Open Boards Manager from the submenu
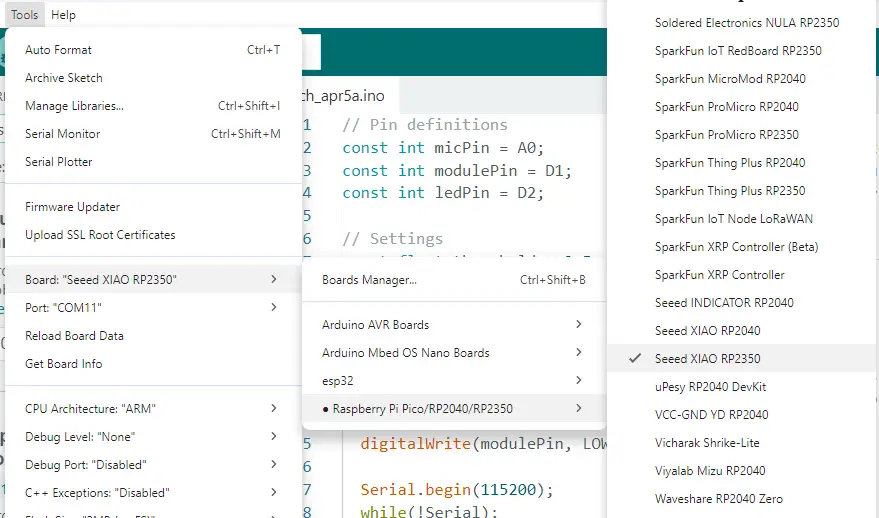 369,280
